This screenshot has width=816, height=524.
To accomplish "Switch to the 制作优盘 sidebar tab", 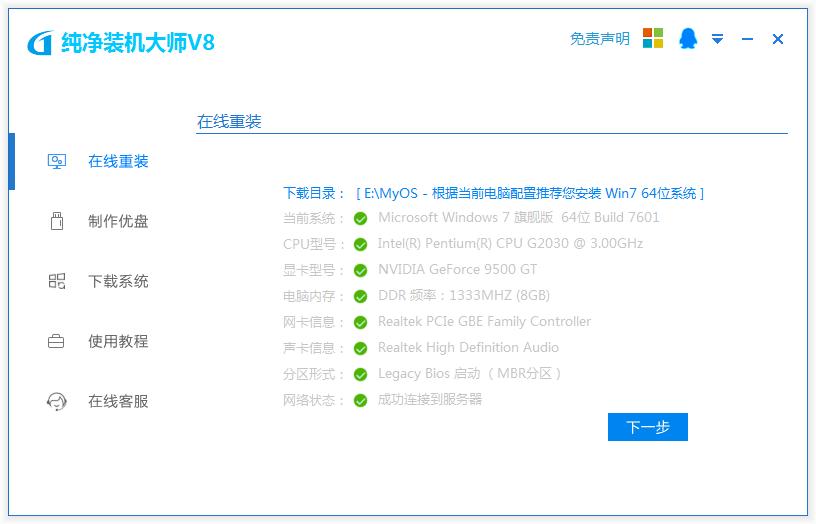I will tap(118, 221).
